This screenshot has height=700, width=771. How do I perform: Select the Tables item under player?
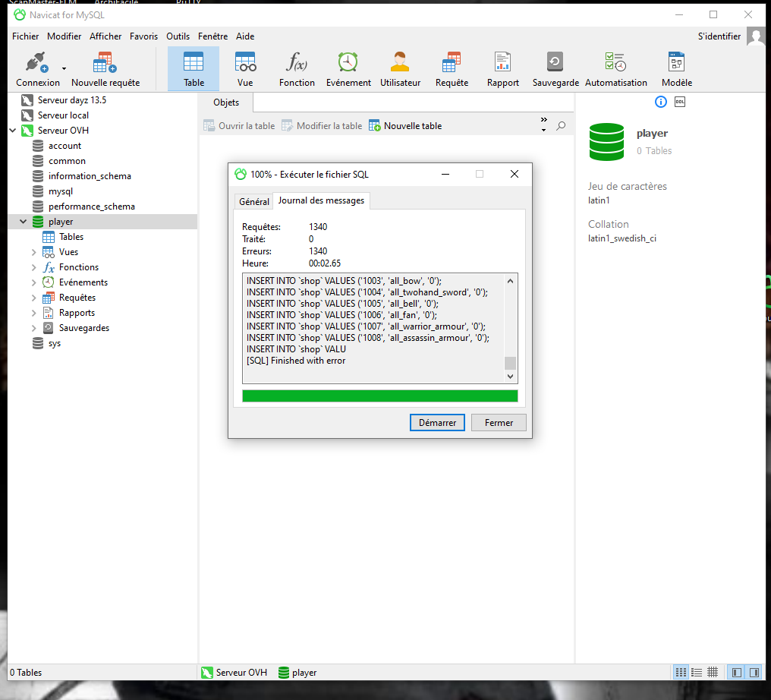coord(71,237)
